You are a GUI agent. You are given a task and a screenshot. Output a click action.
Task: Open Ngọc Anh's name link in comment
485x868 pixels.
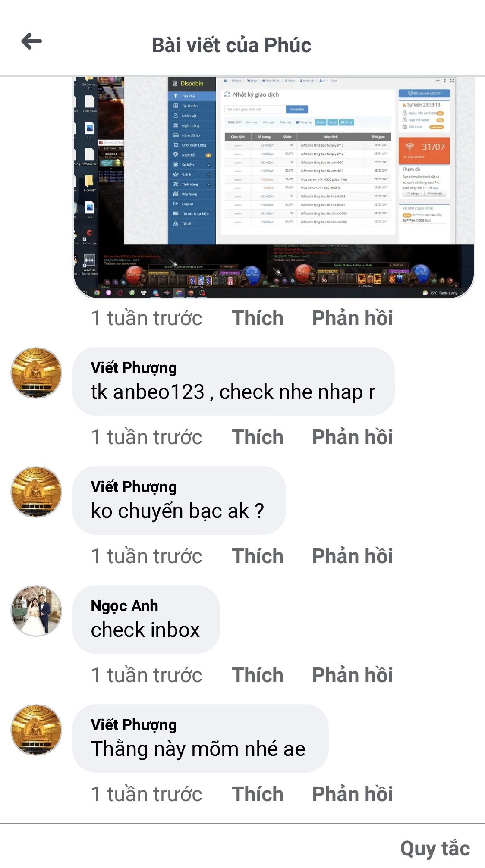[124, 606]
